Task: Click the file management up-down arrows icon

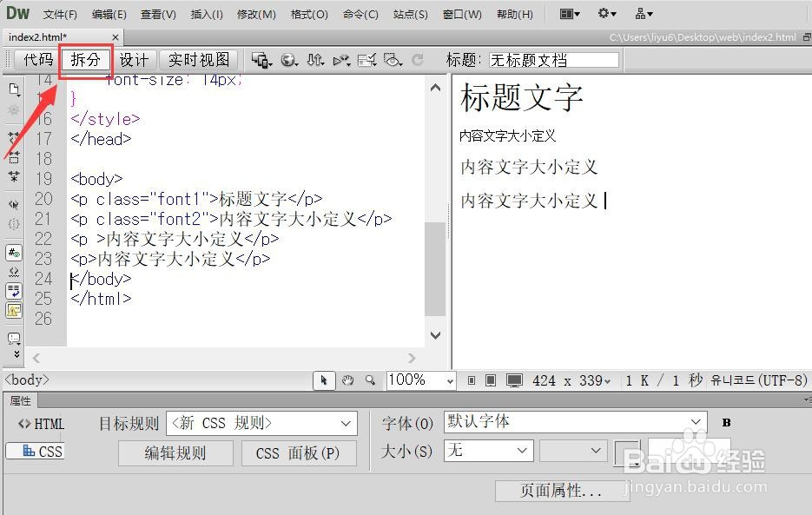Action: coord(316,60)
